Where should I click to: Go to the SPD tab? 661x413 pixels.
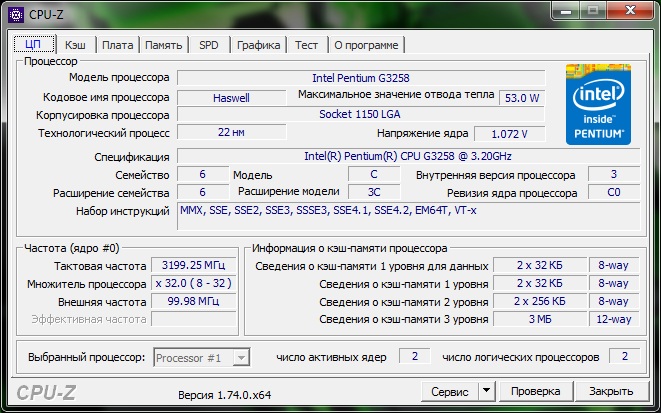click(209, 45)
